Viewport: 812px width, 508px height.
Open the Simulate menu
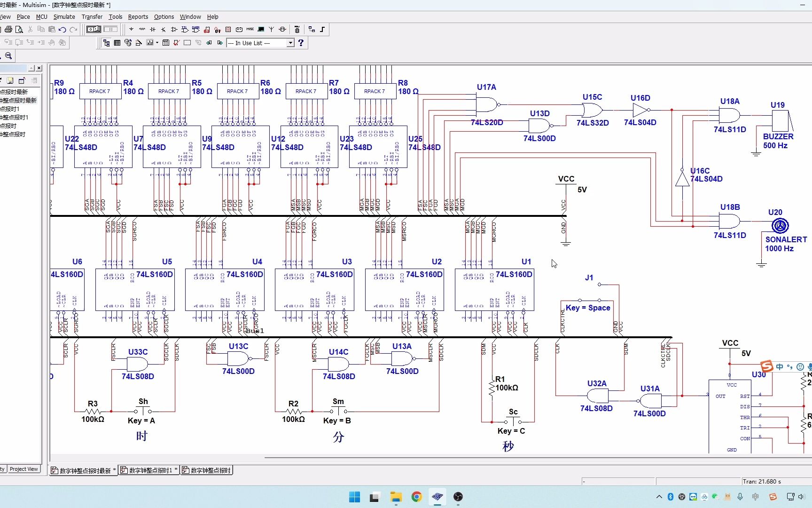64,16
